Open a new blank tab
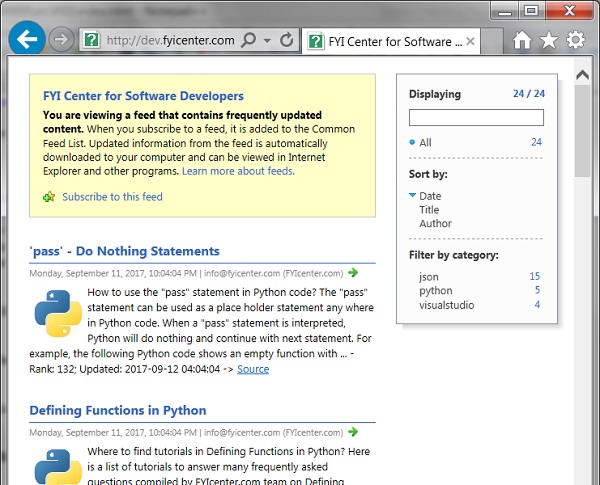This screenshot has height=485, width=600. tap(492, 41)
